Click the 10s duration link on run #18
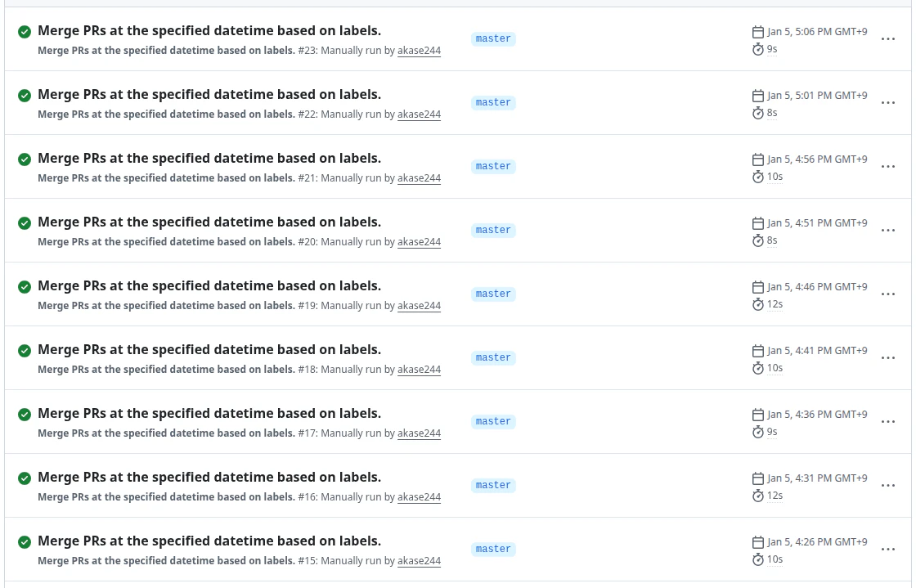Image resolution: width=916 pixels, height=588 pixels. pyautogui.click(x=775, y=368)
